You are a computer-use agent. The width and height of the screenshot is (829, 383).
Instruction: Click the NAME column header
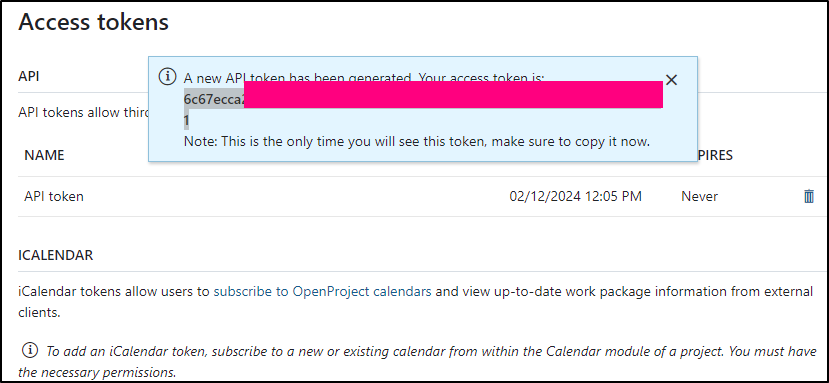click(44, 155)
